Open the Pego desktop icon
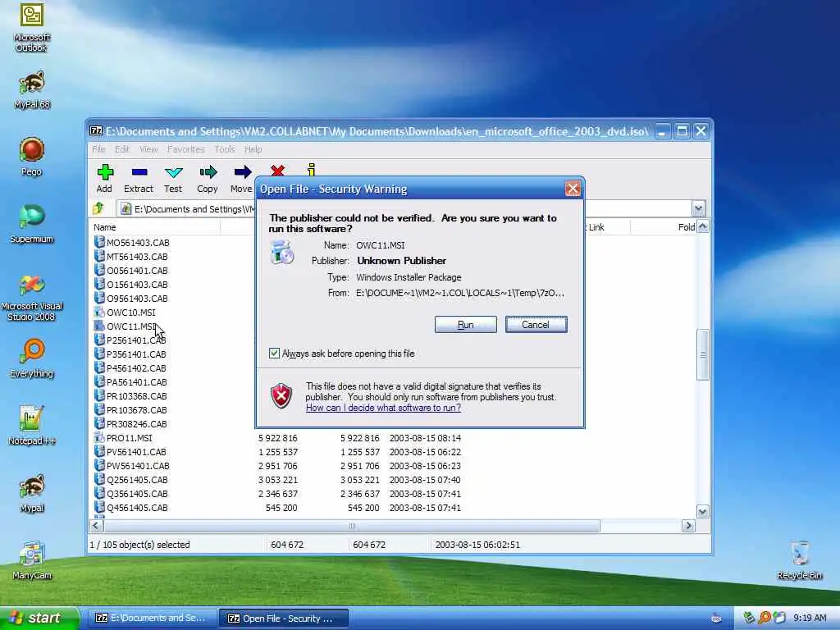This screenshot has width=840, height=630. 32,157
